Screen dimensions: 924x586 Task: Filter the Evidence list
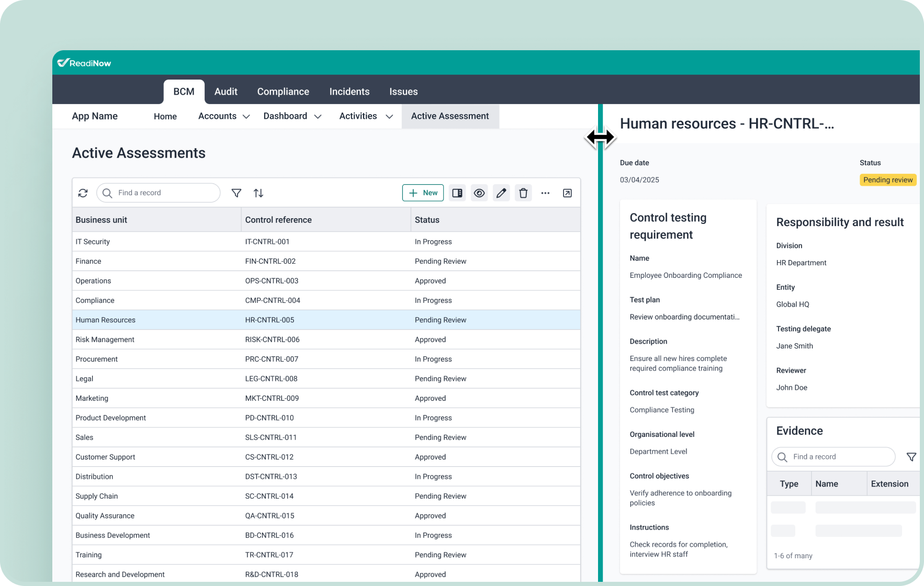911,456
